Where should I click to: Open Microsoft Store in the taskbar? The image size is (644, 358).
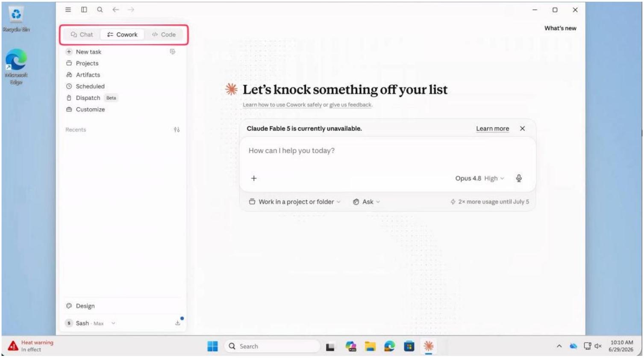coord(408,346)
